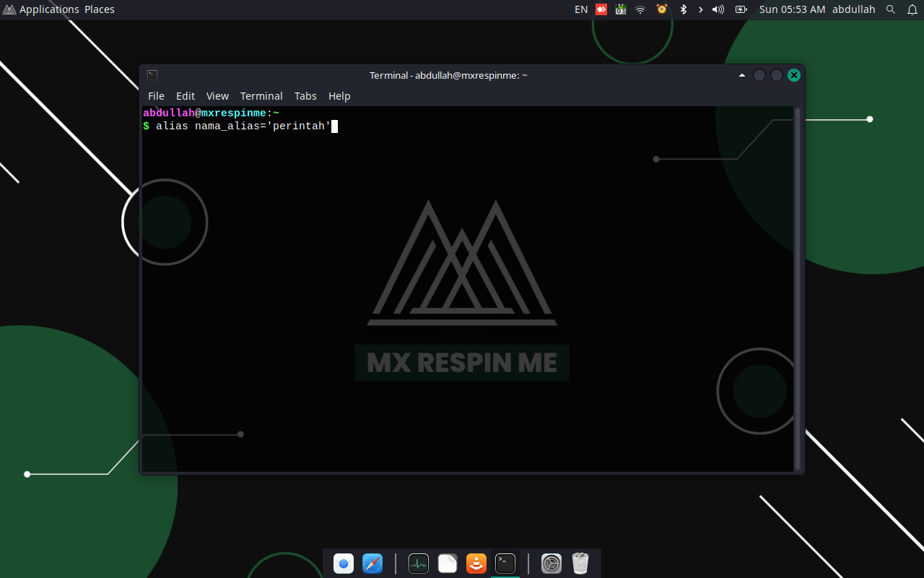Screen dimensions: 924x578
Task: Click the MX logo beside Applications
Action: [9, 9]
